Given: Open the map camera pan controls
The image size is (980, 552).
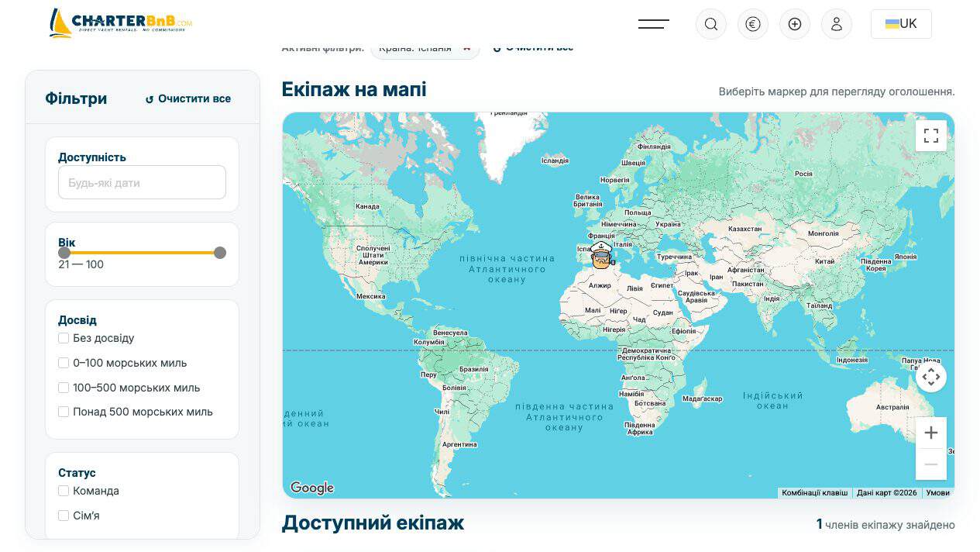Looking at the screenshot, I should point(931,377).
